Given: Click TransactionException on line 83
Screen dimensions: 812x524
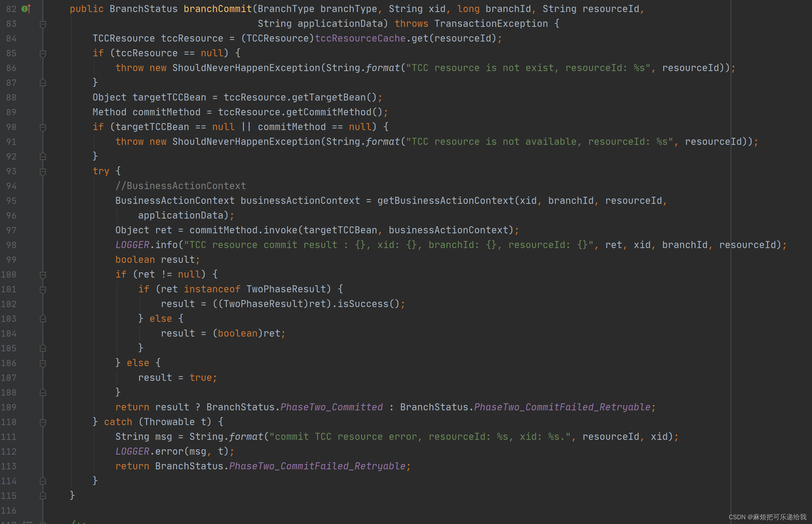Looking at the screenshot, I should (491, 24).
